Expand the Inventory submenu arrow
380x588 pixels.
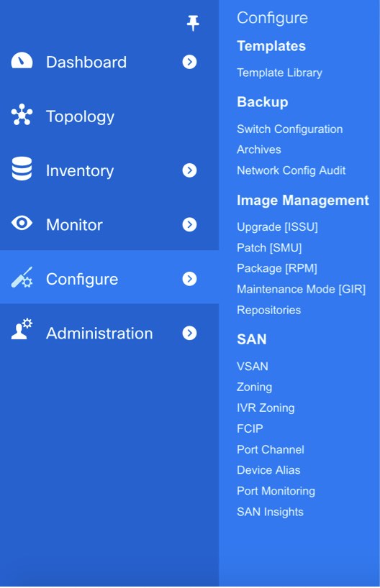(189, 170)
